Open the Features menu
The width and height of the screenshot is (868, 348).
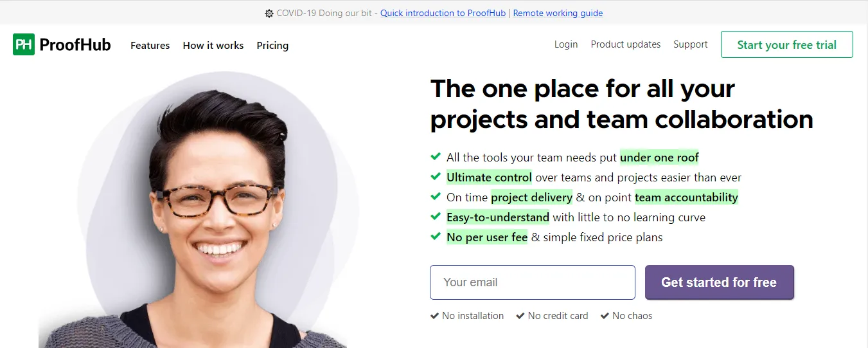(x=150, y=46)
